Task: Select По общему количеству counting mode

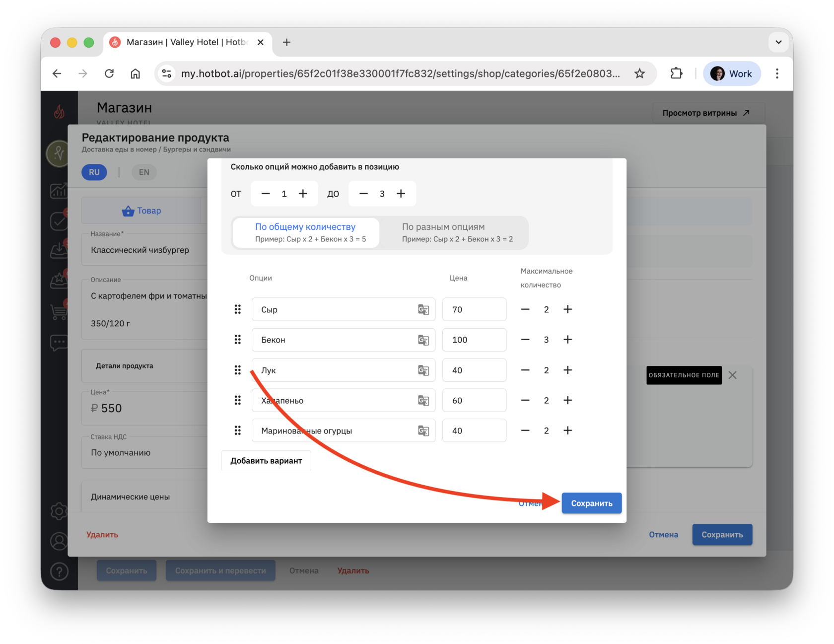Action: pos(306,232)
